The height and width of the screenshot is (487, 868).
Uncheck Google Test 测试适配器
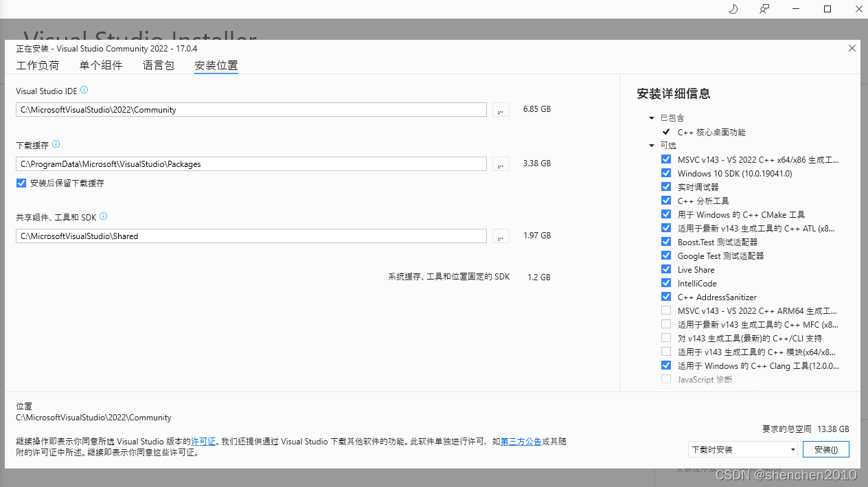click(x=666, y=256)
